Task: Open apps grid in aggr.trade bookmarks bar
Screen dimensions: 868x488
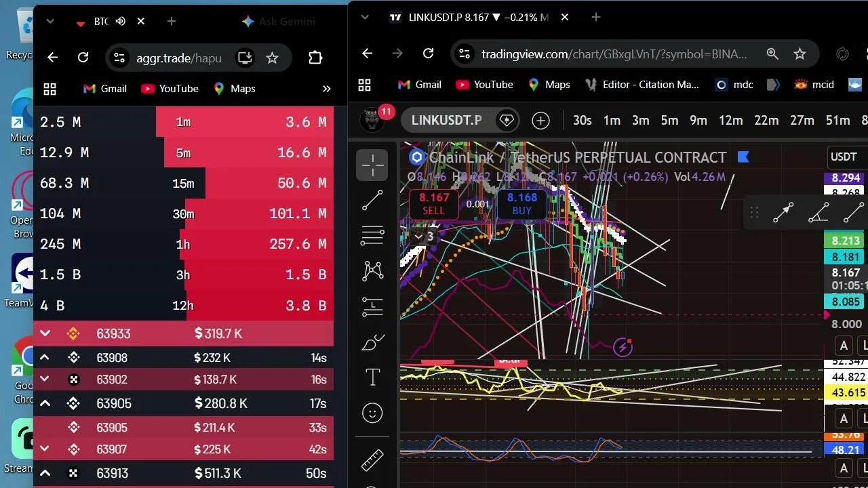Action: [x=50, y=89]
